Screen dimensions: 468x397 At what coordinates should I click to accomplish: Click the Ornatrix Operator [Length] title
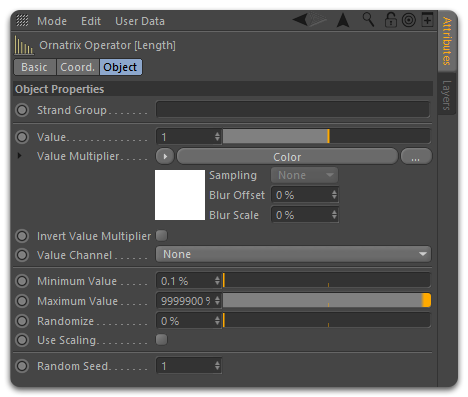tap(107, 45)
